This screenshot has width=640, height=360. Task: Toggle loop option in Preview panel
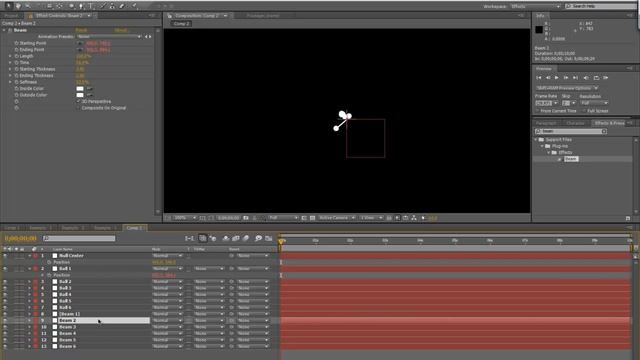click(596, 78)
